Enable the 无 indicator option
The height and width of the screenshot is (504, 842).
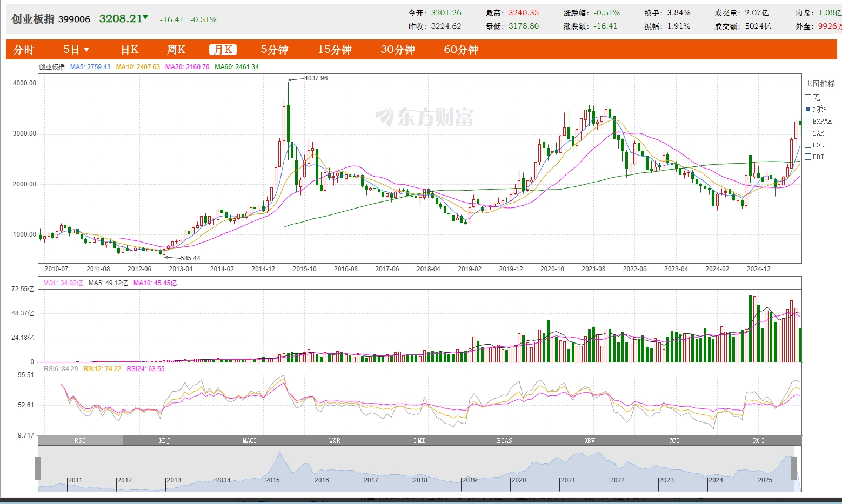point(808,97)
